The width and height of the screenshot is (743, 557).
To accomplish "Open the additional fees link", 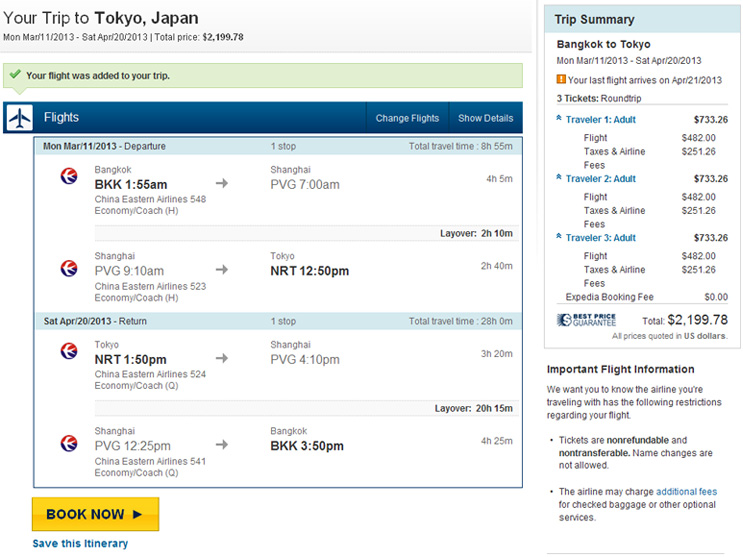I will click(686, 492).
